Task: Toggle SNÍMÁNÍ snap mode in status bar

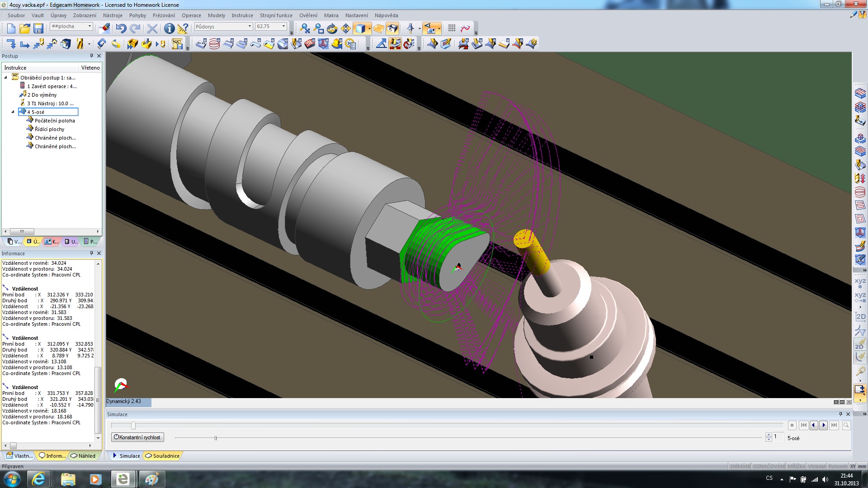Action: (740, 466)
